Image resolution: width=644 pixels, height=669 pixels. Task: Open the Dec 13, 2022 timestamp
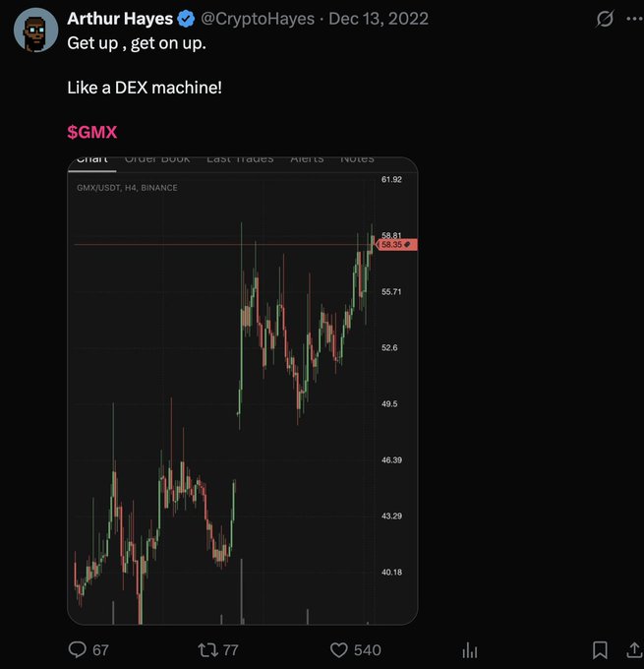[379, 19]
